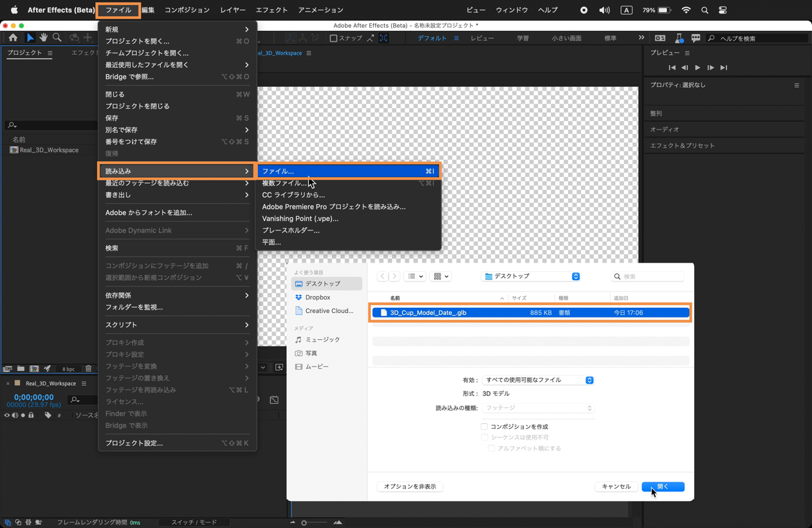812x528 pixels.
Task: Toggle the lock column icon in timeline
Action: point(31,415)
